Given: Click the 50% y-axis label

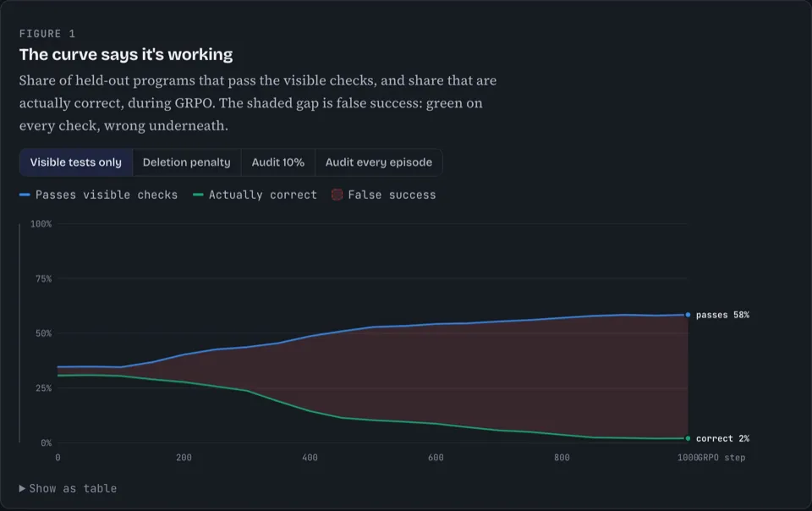Looking at the screenshot, I should [43, 333].
